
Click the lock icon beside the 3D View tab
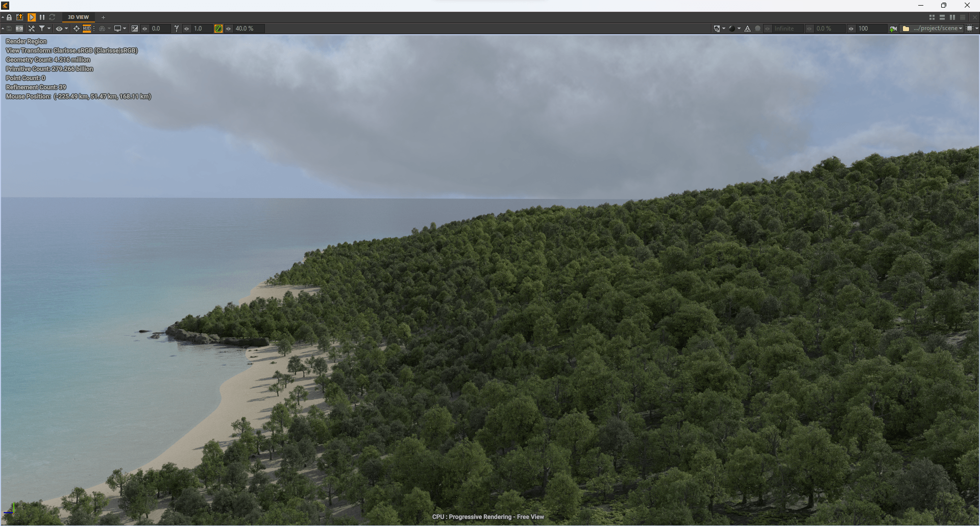(9, 17)
